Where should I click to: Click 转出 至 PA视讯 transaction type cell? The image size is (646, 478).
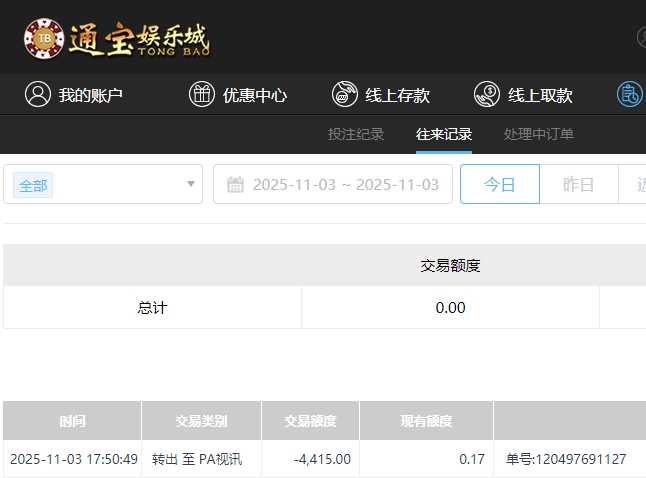click(201, 459)
